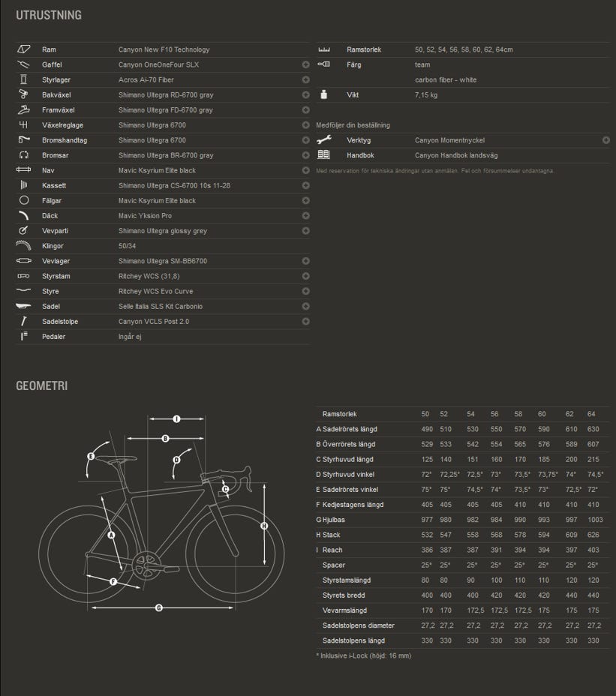Click the hub icon beside Nav
Viewport: 616px width, 696px height.
coord(23,170)
